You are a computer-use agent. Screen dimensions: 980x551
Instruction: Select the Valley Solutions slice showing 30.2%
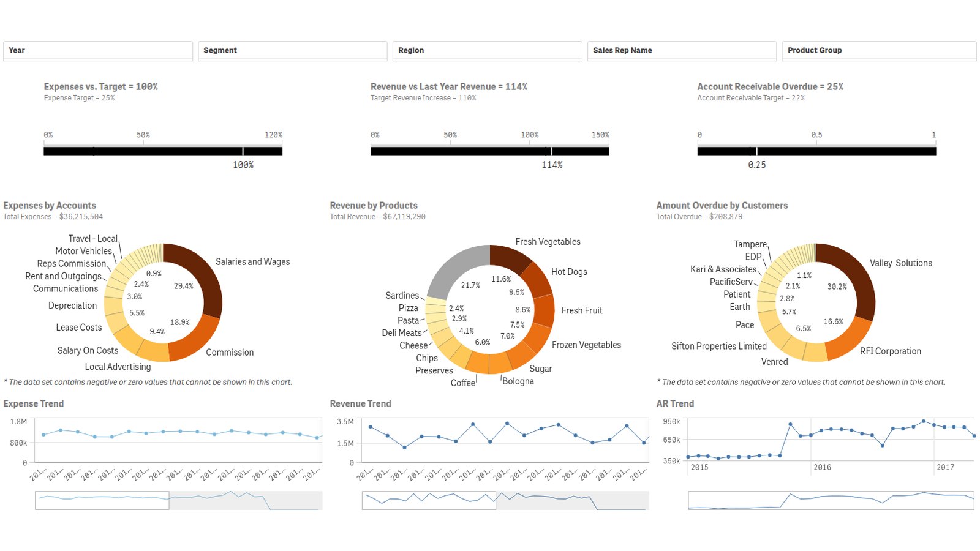tap(859, 277)
